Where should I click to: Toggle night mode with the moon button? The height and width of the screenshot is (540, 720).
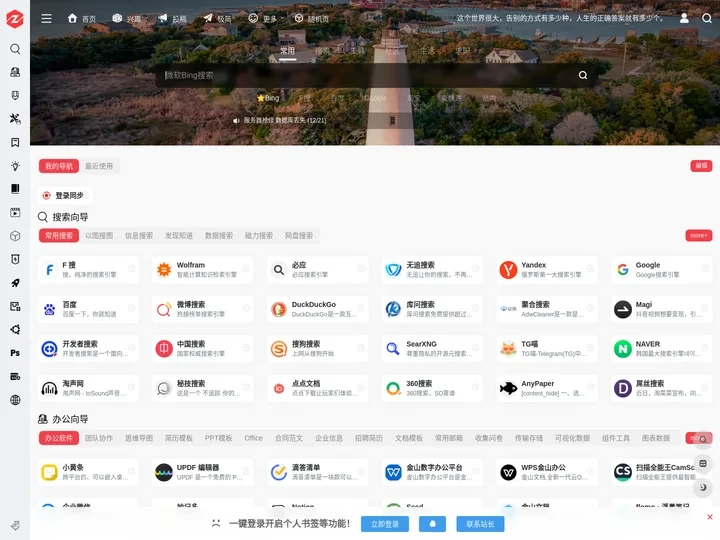pyautogui.click(x=703, y=487)
